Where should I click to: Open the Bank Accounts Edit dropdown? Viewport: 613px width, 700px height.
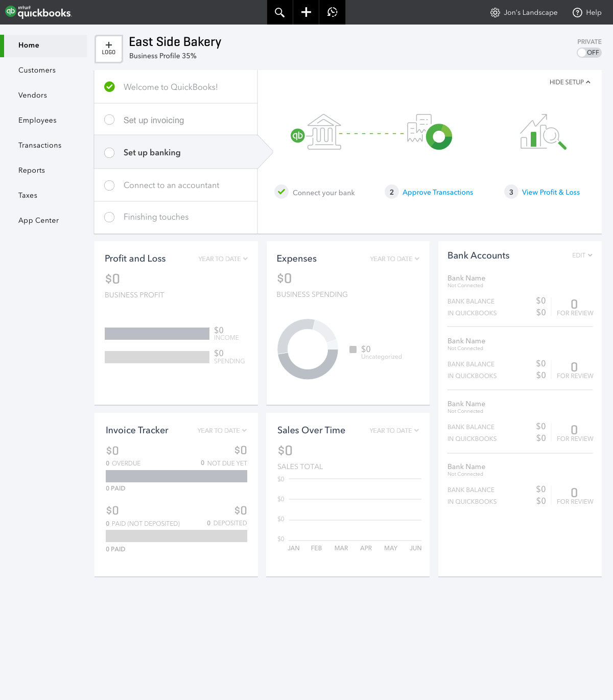point(582,255)
